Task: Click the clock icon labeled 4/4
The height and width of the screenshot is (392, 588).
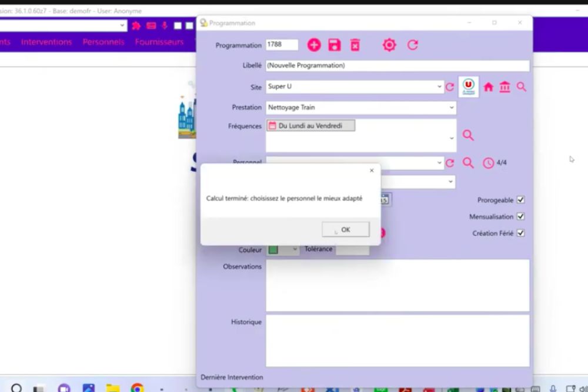Action: coord(488,163)
